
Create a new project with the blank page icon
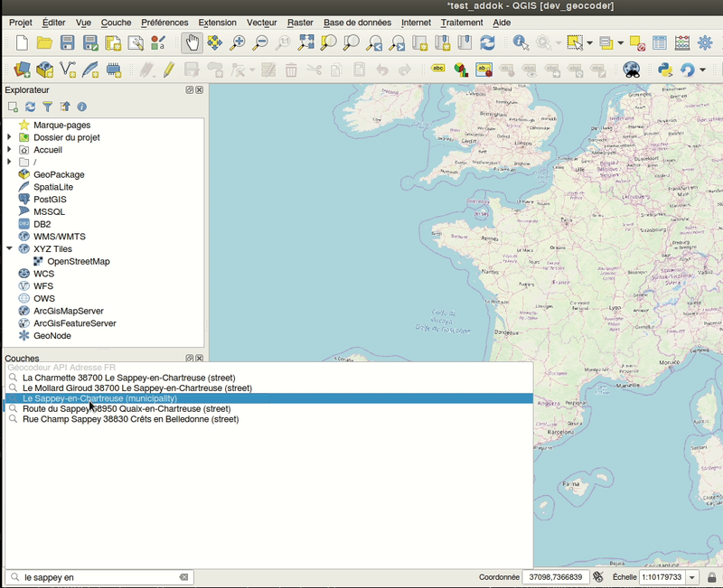[x=22, y=42]
